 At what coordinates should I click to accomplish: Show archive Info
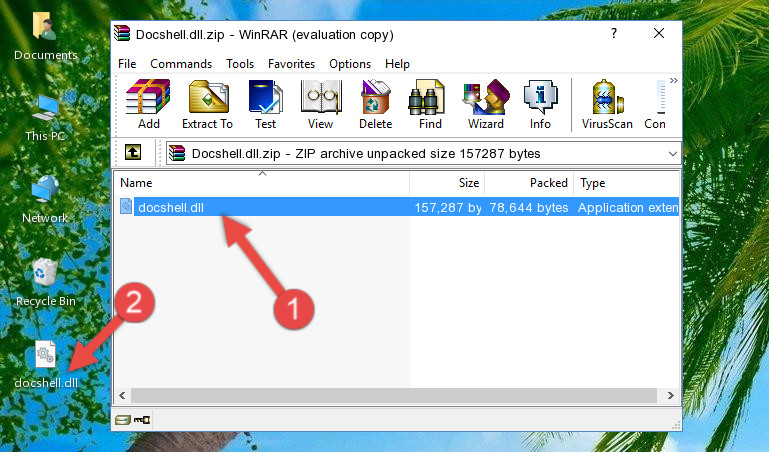tap(540, 104)
